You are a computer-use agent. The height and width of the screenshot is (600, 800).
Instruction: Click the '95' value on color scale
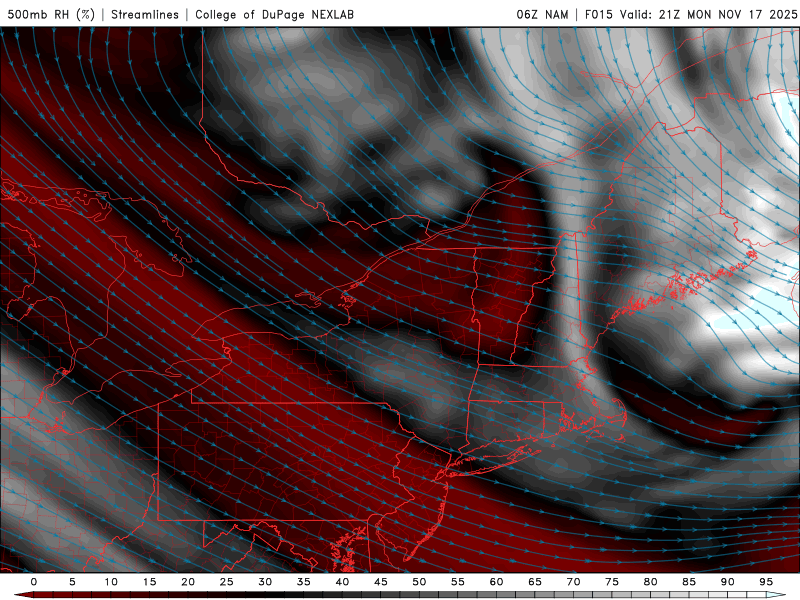tap(766, 582)
